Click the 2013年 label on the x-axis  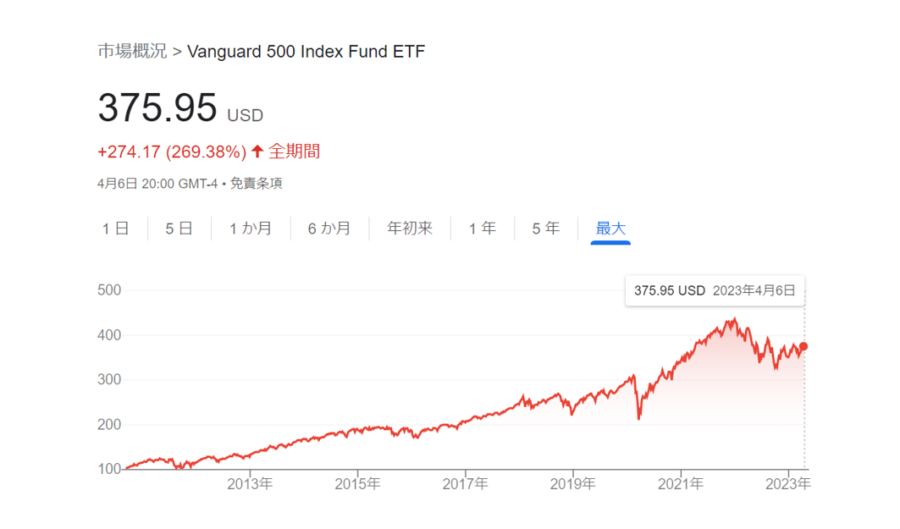pos(250,484)
